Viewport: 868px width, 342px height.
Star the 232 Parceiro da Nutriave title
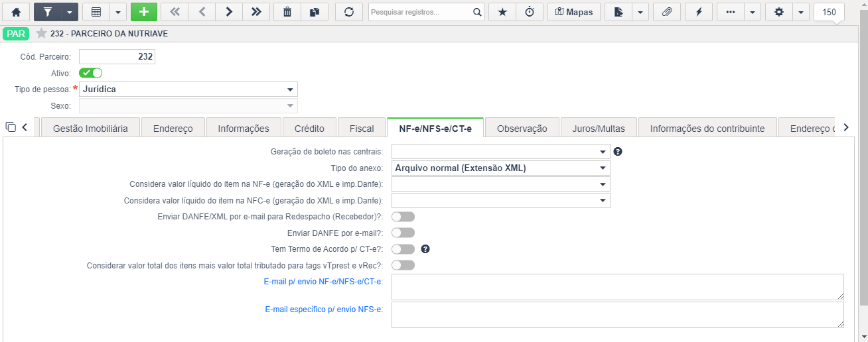coord(41,33)
